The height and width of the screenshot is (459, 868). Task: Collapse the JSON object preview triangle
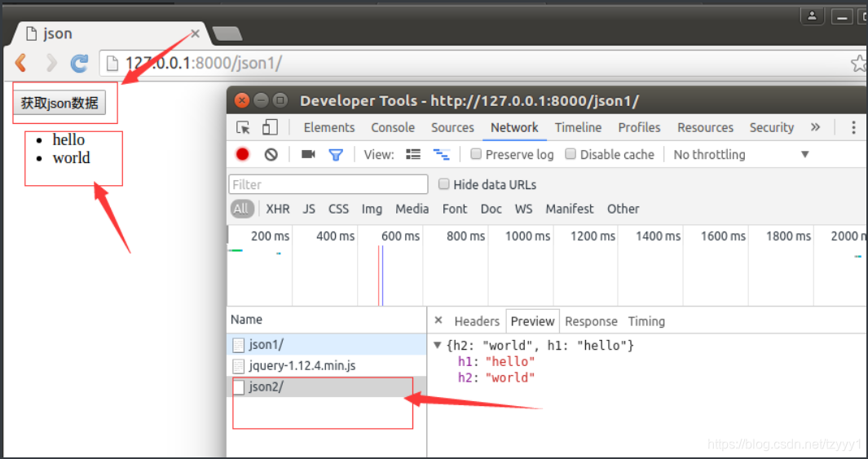(438, 346)
